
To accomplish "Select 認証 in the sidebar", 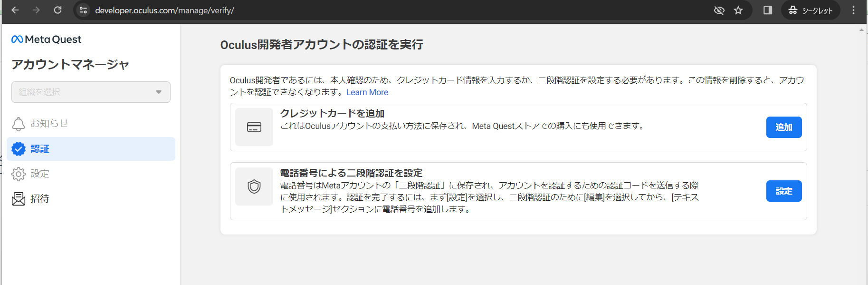I will click(40, 149).
